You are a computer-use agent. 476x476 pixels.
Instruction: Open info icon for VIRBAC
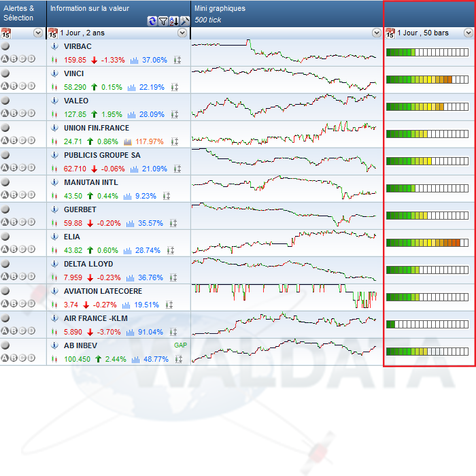[54, 46]
